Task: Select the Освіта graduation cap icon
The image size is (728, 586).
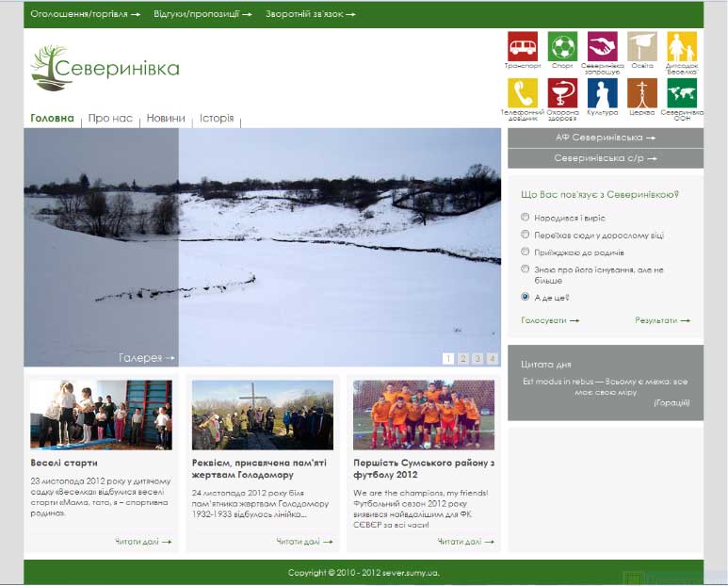Action: point(641,46)
